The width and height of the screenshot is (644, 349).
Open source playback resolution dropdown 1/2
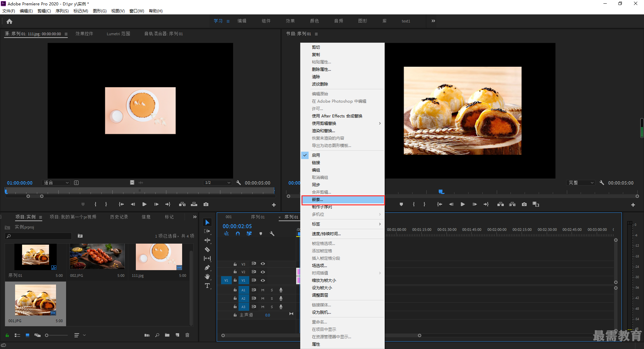coord(217,183)
